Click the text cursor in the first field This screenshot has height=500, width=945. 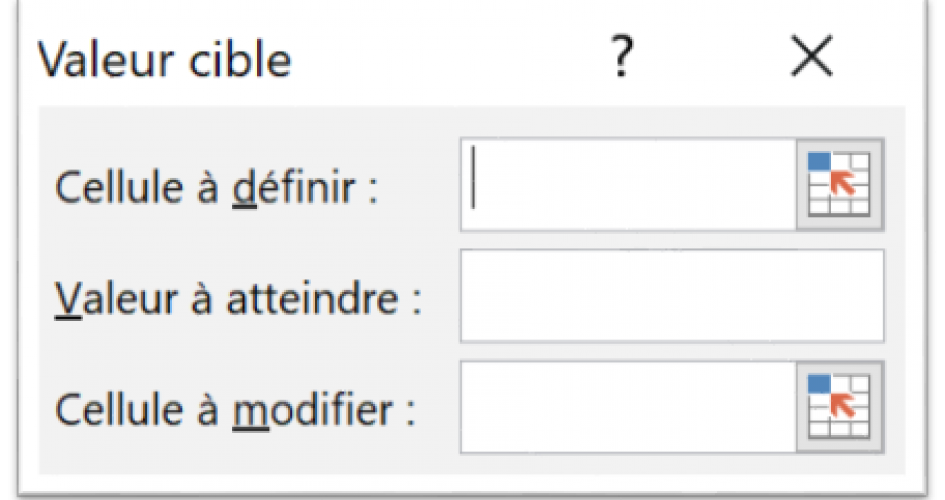(474, 177)
